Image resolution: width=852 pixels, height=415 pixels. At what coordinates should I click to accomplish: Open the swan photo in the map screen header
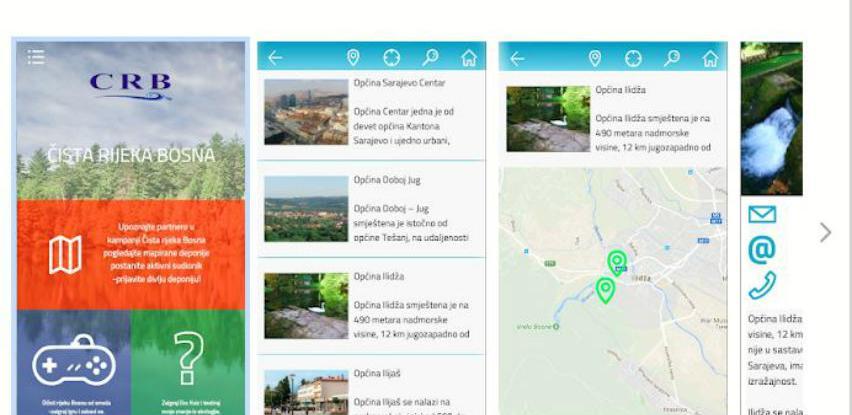548,118
